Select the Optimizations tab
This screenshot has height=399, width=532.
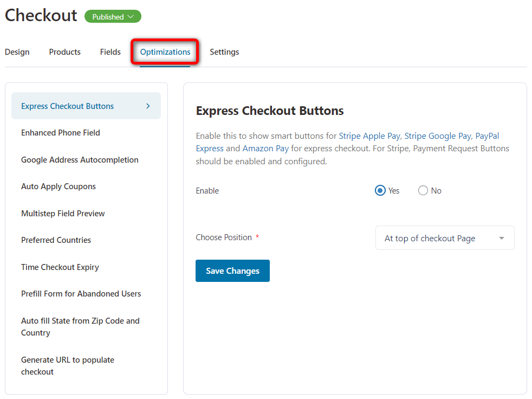tap(165, 52)
